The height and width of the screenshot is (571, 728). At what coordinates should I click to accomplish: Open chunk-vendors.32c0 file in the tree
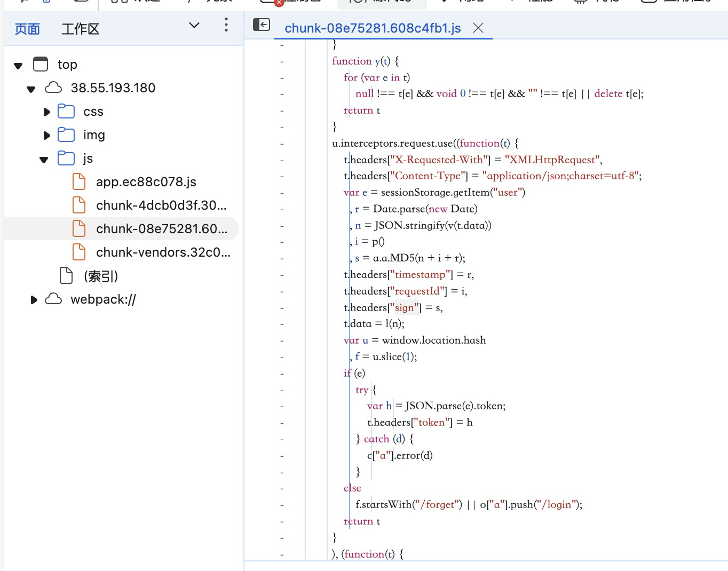(163, 252)
